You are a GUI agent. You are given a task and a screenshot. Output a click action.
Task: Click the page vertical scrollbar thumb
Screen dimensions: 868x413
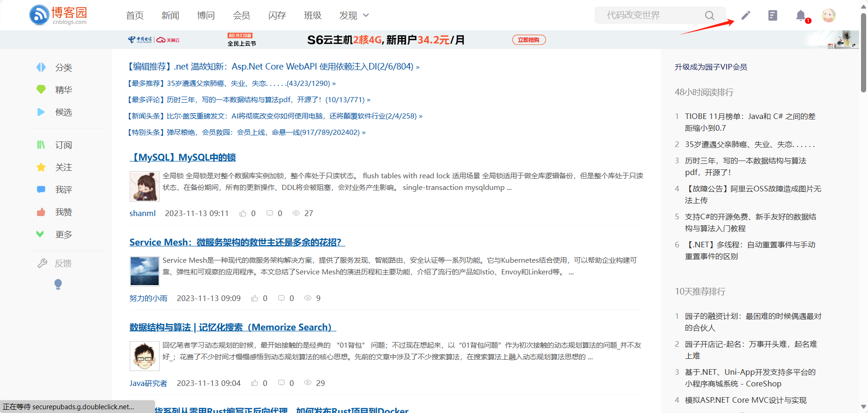click(863, 51)
